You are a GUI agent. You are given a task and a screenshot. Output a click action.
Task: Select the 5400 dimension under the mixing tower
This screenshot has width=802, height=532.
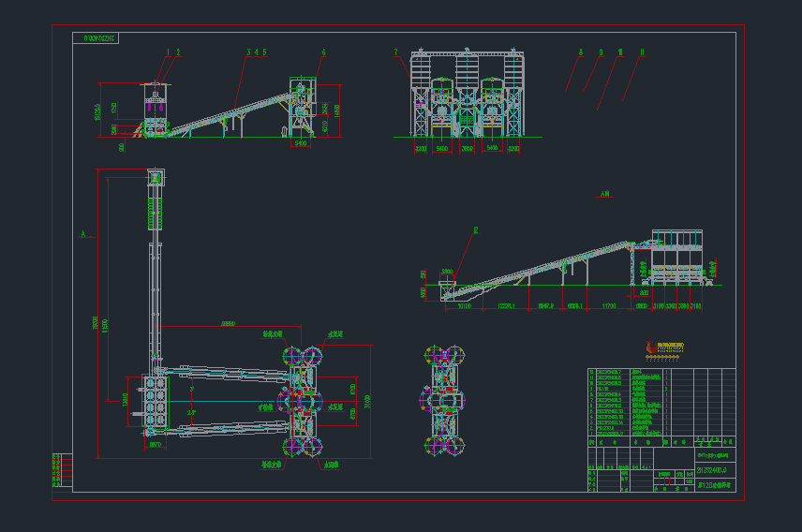tap(300, 144)
